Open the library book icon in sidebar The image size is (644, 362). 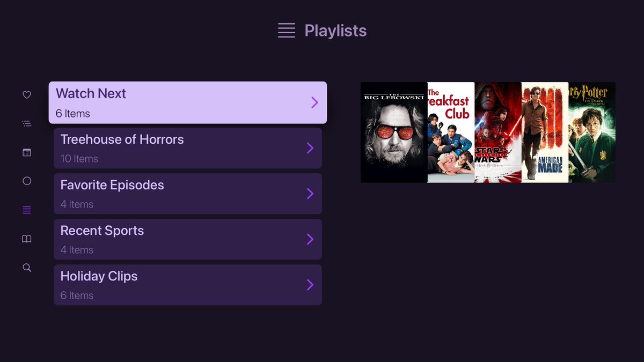(x=27, y=239)
